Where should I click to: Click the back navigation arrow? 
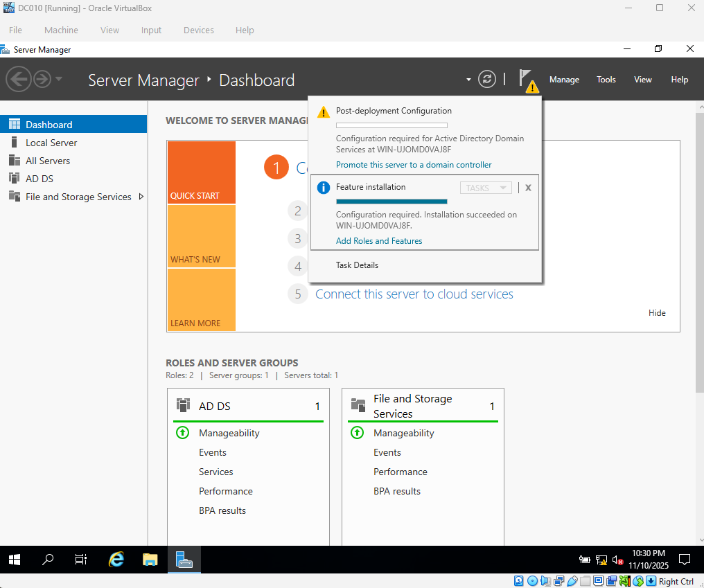pyautogui.click(x=19, y=79)
